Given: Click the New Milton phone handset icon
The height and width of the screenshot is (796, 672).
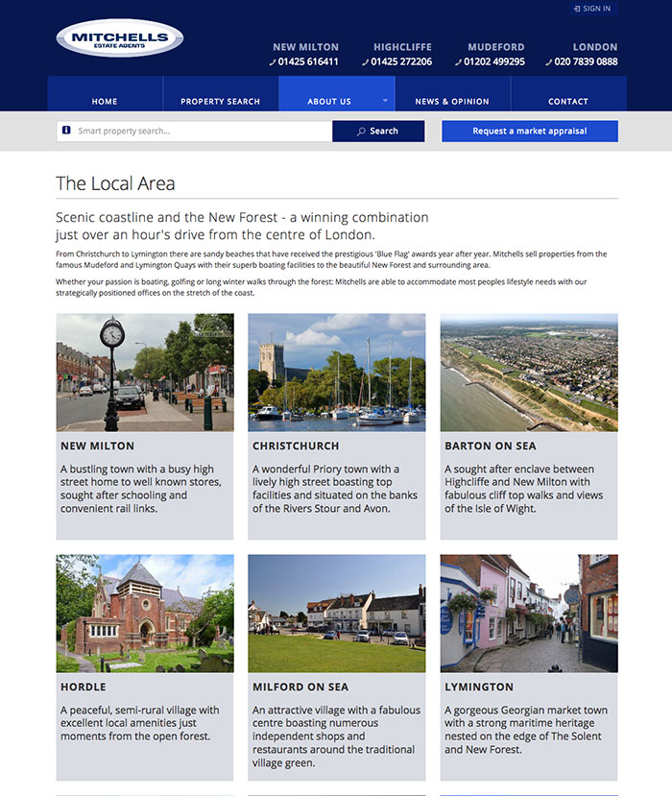Looking at the screenshot, I should 273,62.
